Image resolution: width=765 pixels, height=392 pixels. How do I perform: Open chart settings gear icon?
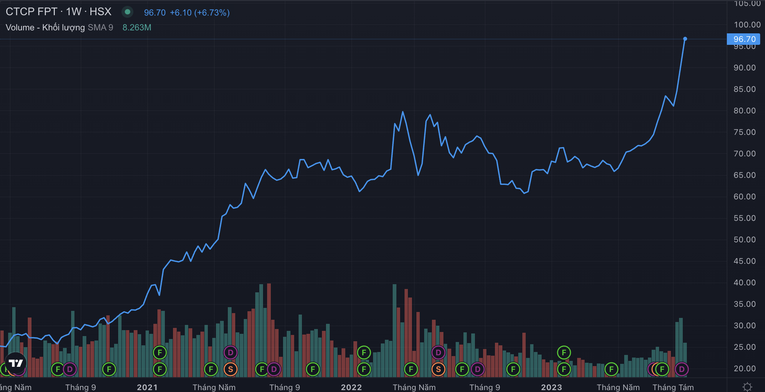747,387
